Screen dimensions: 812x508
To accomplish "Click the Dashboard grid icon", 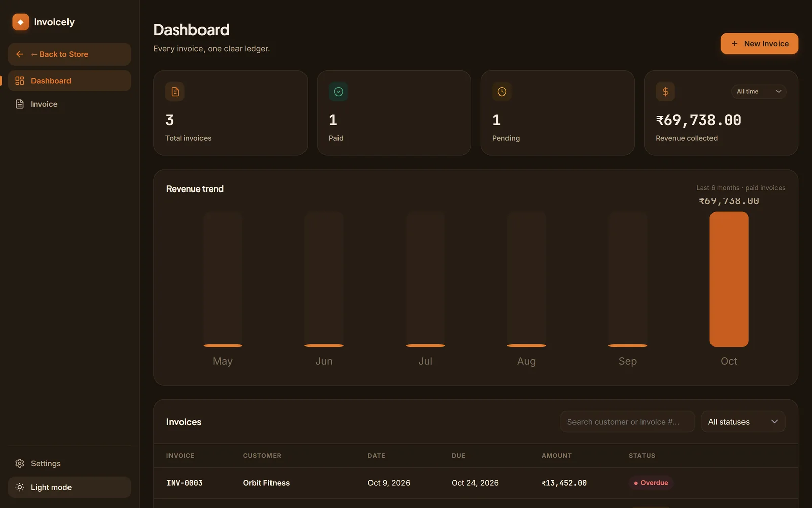I will coord(20,81).
